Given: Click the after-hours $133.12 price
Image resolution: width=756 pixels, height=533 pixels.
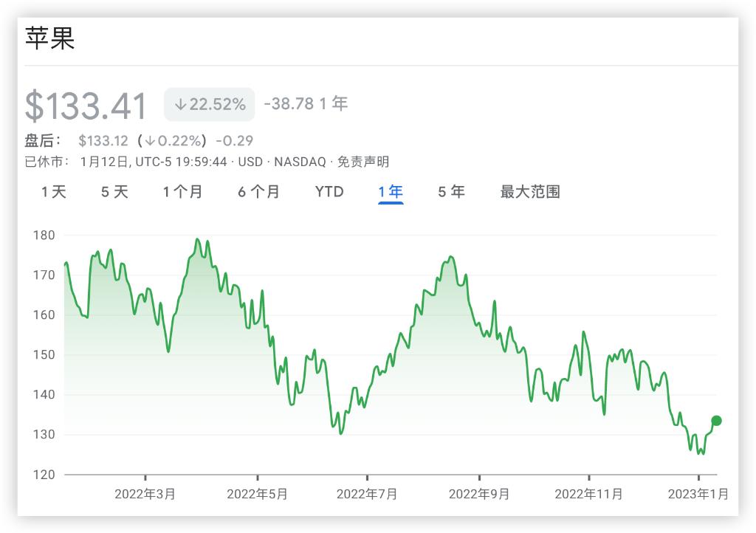Looking at the screenshot, I should [103, 141].
